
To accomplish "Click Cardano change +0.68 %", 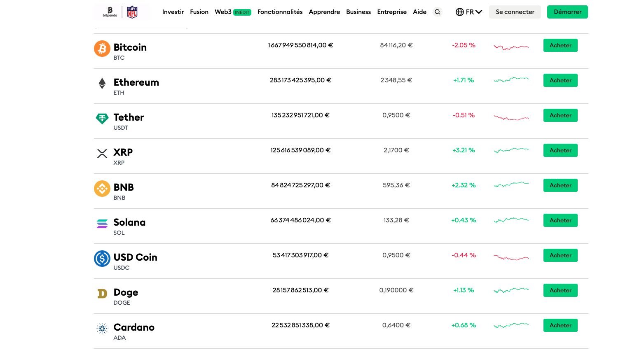I will pyautogui.click(x=464, y=325).
